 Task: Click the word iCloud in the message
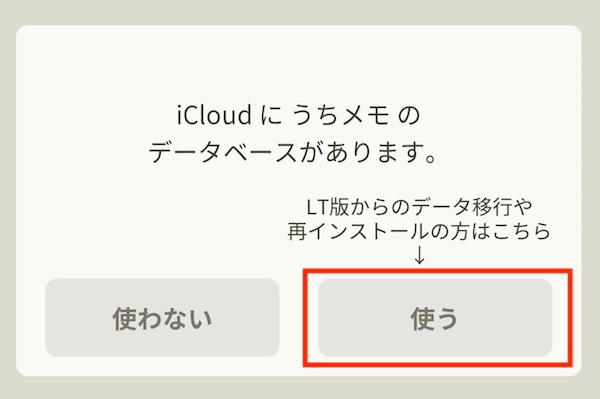[214, 115]
